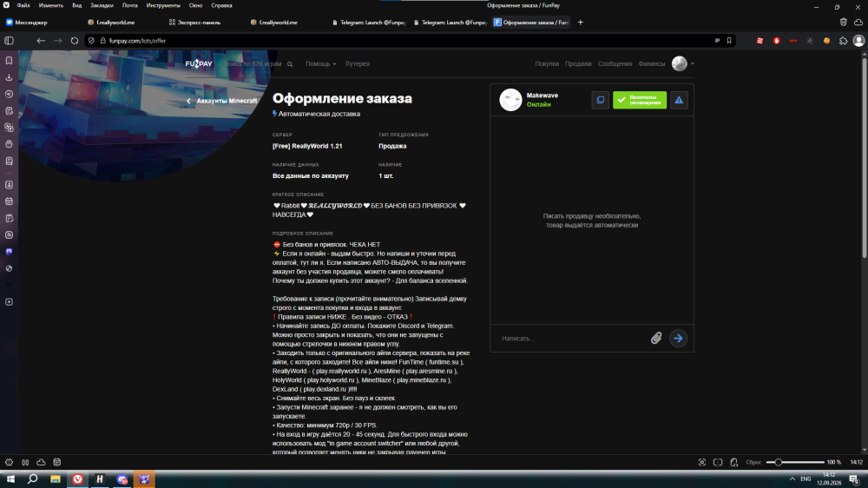Open Bookmarks panel in sidebar
Screen dimensions: 868x488
[x=10, y=61]
